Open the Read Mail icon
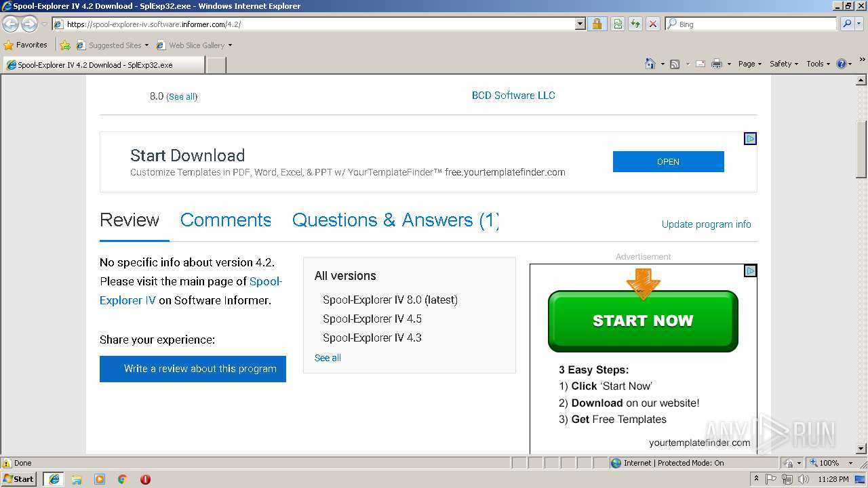868x488 pixels. [700, 64]
